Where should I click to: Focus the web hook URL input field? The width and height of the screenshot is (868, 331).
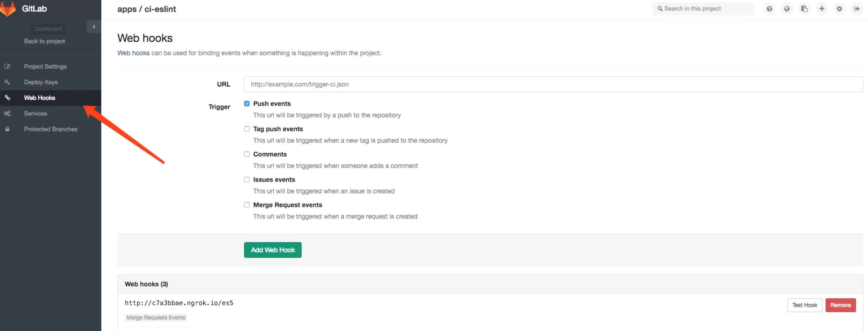click(553, 84)
